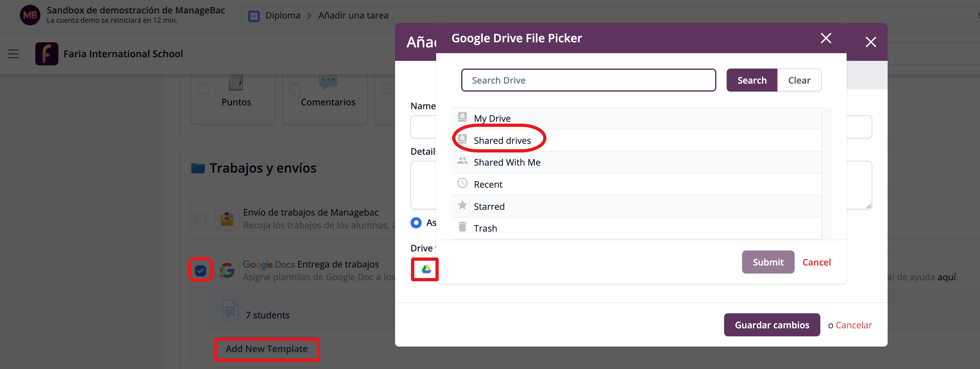
Task: Click the Diploma breadcrumb item
Action: [282, 16]
